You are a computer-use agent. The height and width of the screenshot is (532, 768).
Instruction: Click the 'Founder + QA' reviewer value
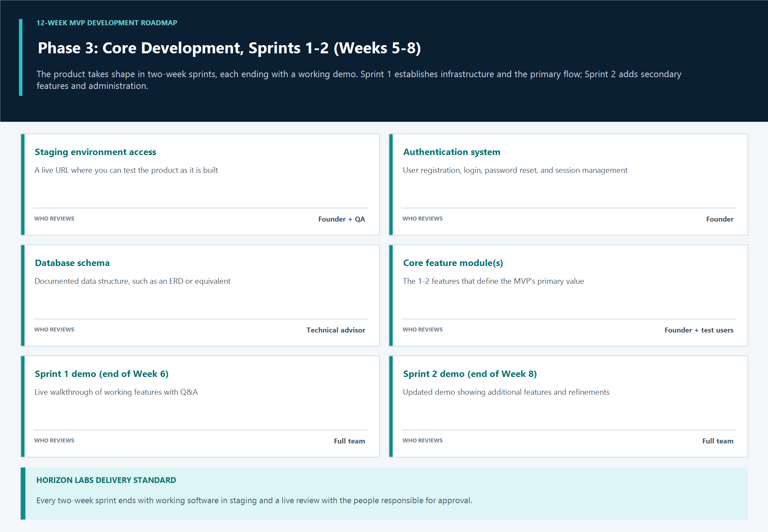click(x=342, y=219)
